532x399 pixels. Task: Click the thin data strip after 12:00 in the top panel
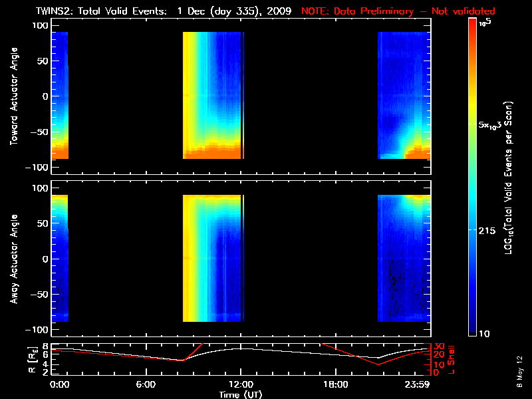pos(243,95)
